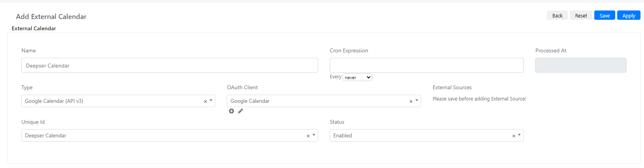
Task: Clear the Type field selection
Action: tap(205, 101)
